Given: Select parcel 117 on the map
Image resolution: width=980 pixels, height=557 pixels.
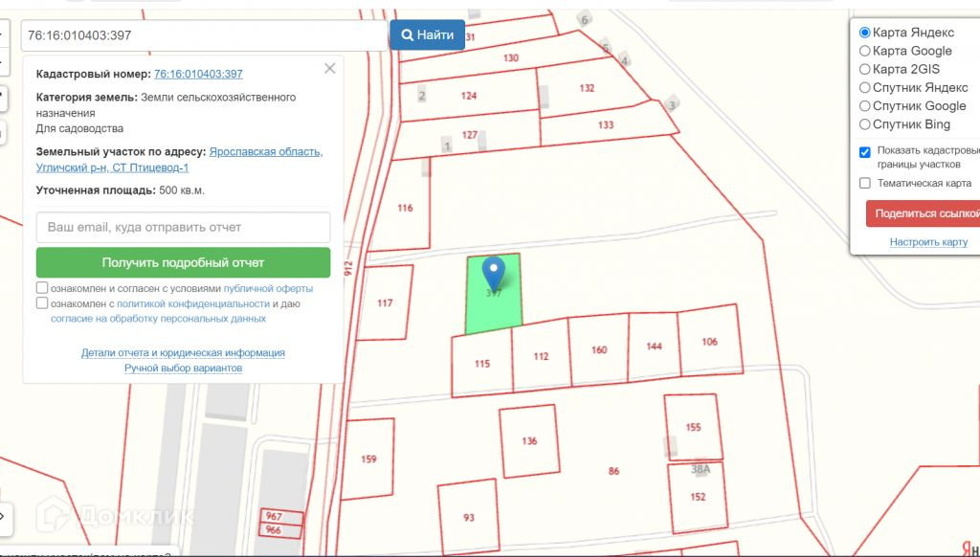Looking at the screenshot, I should (385, 303).
